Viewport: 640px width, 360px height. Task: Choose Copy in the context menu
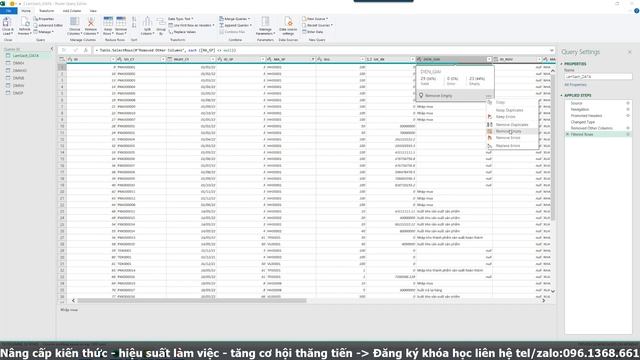coord(512,102)
